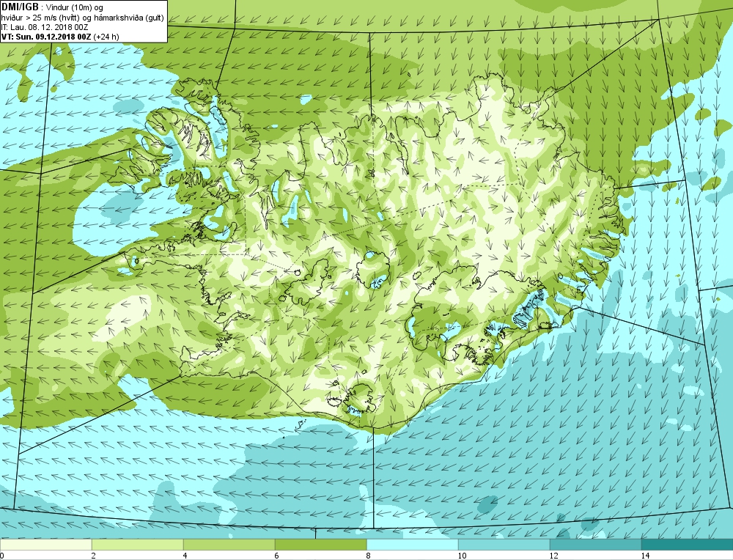Image resolution: width=733 pixels, height=560 pixels.
Task: Click the legend scale label '12'
Action: [x=553, y=556]
